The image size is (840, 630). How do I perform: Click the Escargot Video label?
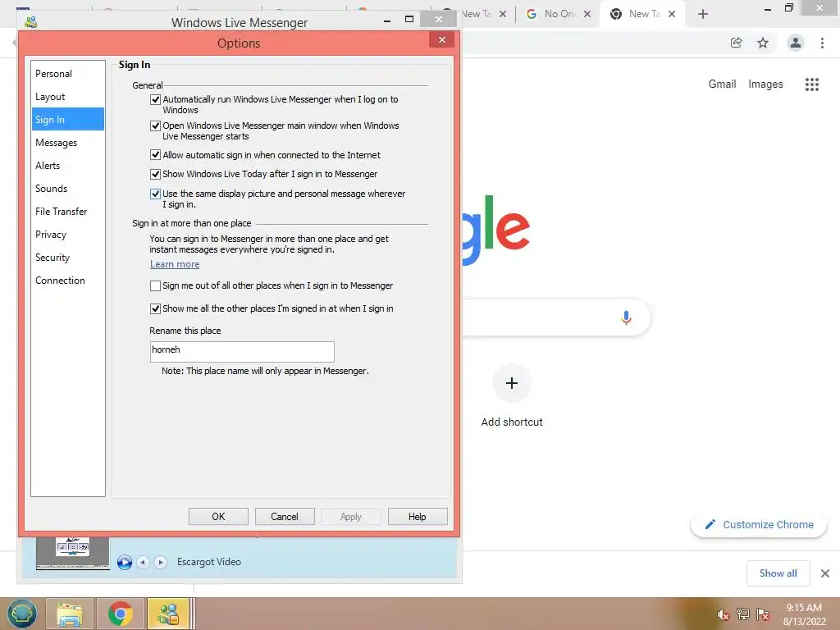209,562
